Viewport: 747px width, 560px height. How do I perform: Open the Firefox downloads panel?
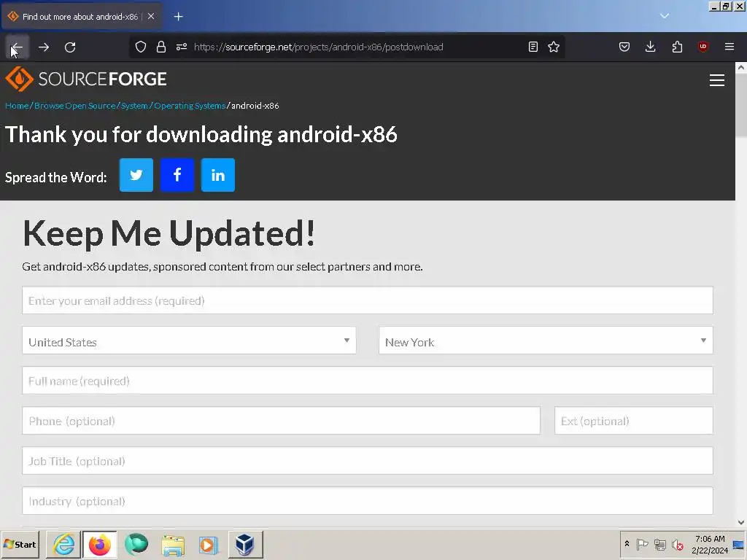click(x=650, y=47)
